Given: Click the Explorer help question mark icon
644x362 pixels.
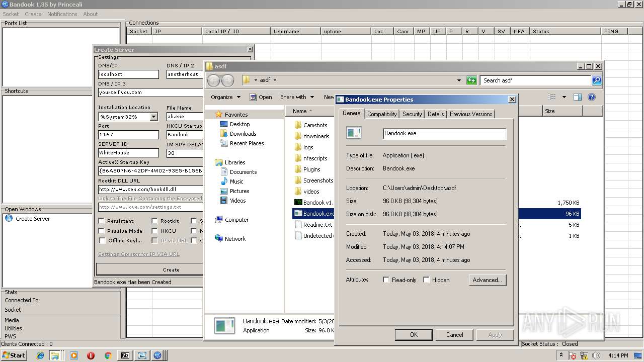Looking at the screenshot, I should pos(592,97).
